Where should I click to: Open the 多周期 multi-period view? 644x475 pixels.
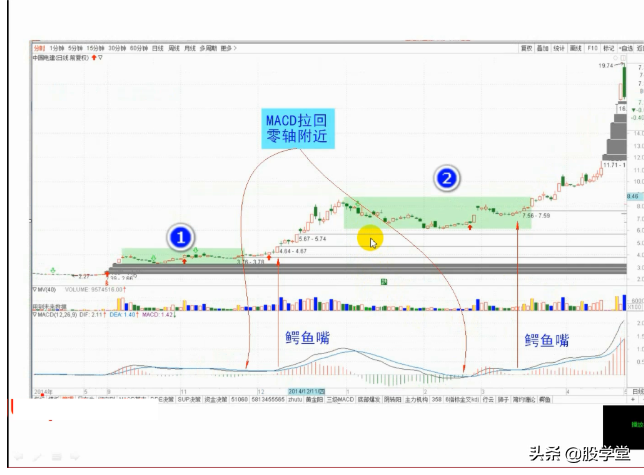[208, 48]
